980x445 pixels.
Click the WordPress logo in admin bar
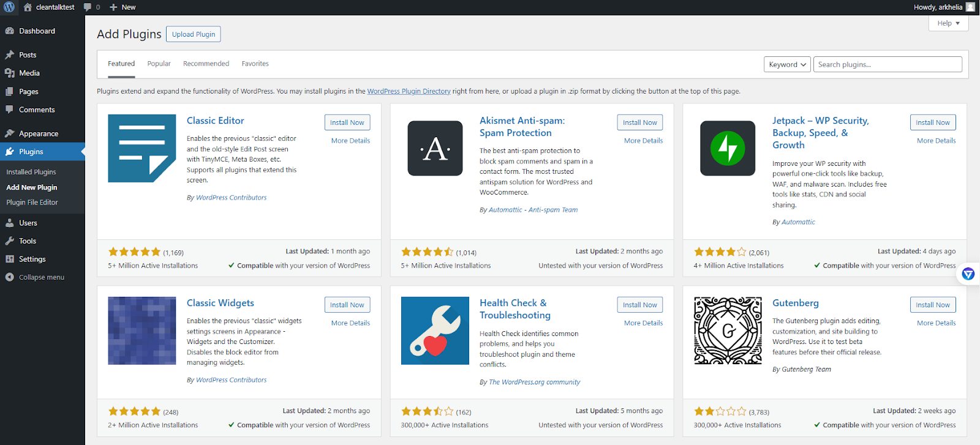(x=9, y=7)
